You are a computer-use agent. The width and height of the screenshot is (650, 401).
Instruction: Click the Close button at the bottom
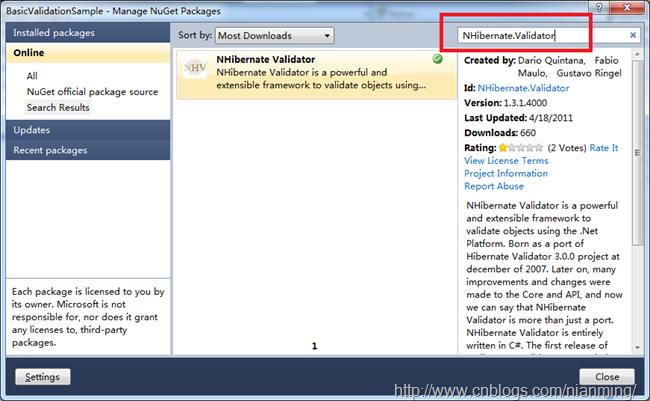click(607, 377)
